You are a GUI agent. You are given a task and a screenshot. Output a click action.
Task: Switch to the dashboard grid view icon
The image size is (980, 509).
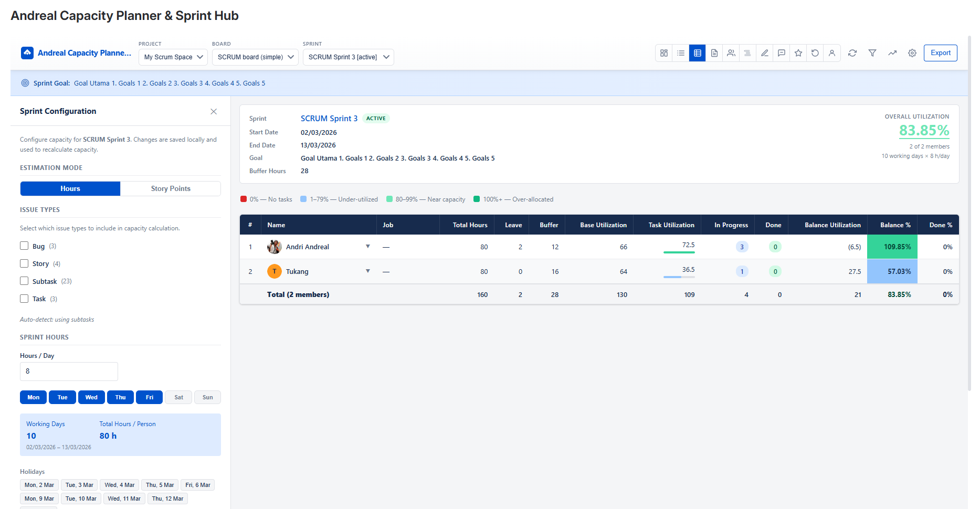(x=664, y=53)
